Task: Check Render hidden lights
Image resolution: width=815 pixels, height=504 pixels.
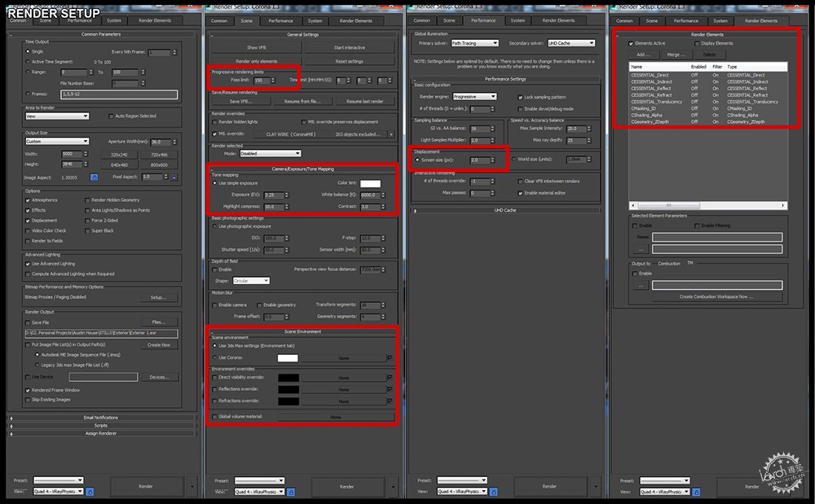Action: click(214, 122)
